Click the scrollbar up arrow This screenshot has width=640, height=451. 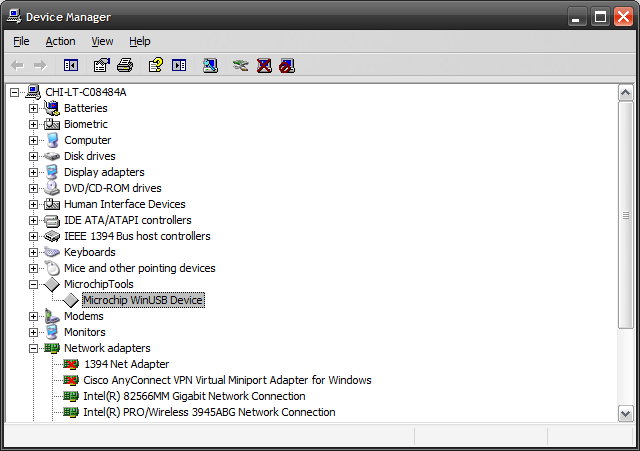point(625,93)
